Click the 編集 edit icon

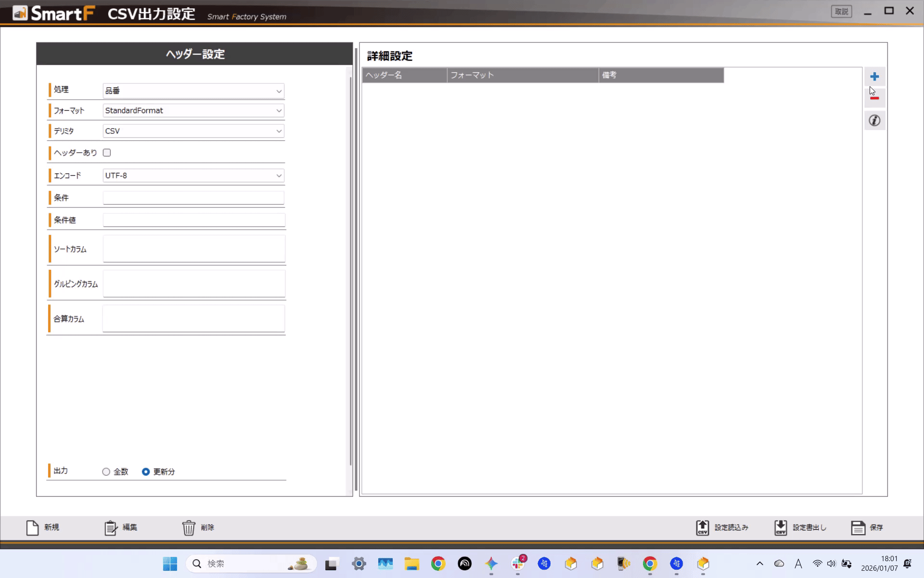click(111, 527)
